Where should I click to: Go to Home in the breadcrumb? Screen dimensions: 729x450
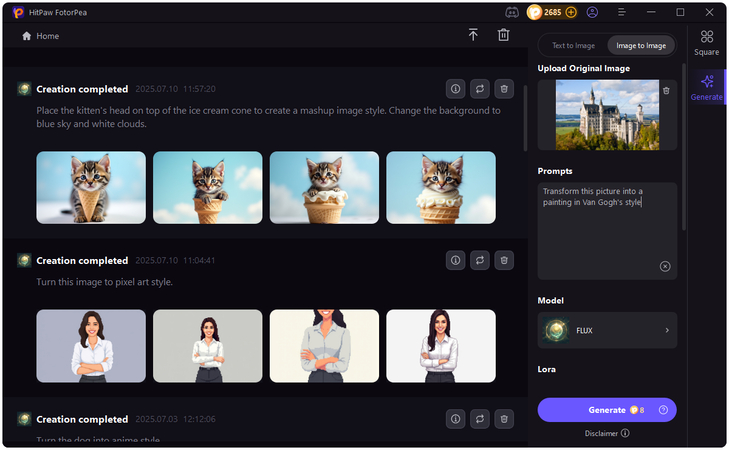[x=40, y=36]
